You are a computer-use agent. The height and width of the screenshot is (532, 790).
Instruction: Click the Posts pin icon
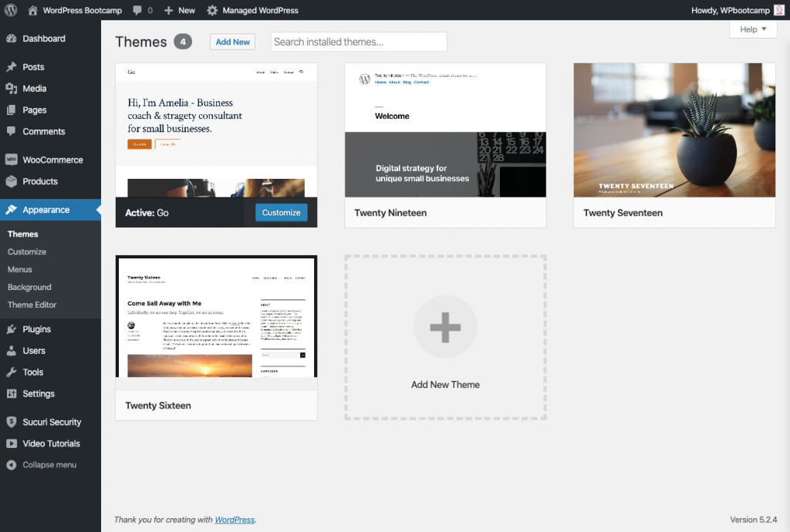pos(11,67)
